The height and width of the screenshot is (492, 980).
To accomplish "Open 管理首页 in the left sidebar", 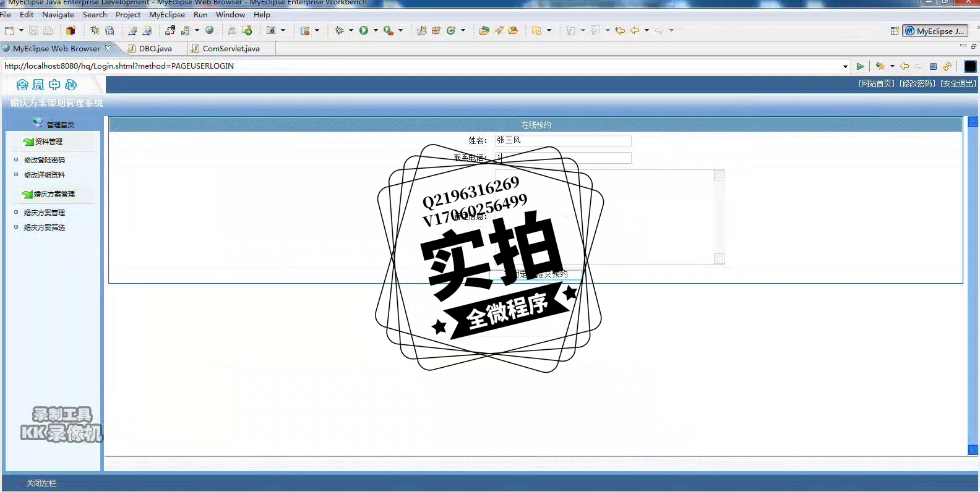I will 61,124.
